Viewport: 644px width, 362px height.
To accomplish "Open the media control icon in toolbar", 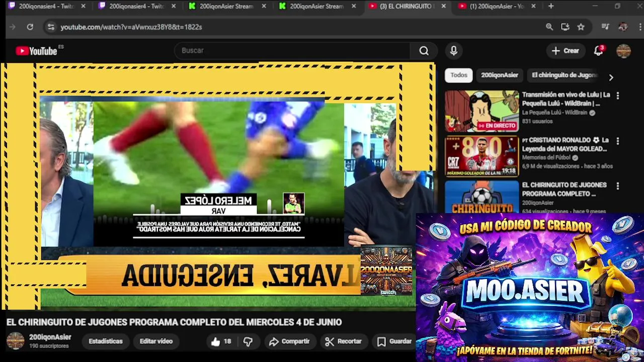I will [x=605, y=27].
